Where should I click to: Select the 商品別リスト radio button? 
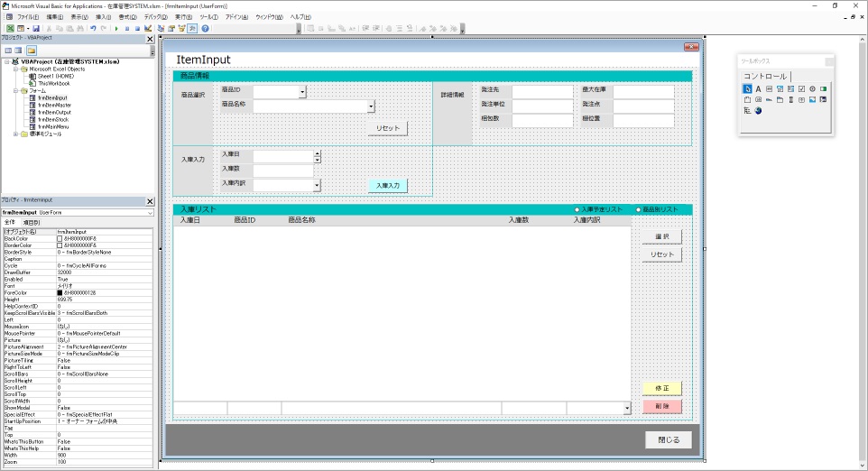638,209
